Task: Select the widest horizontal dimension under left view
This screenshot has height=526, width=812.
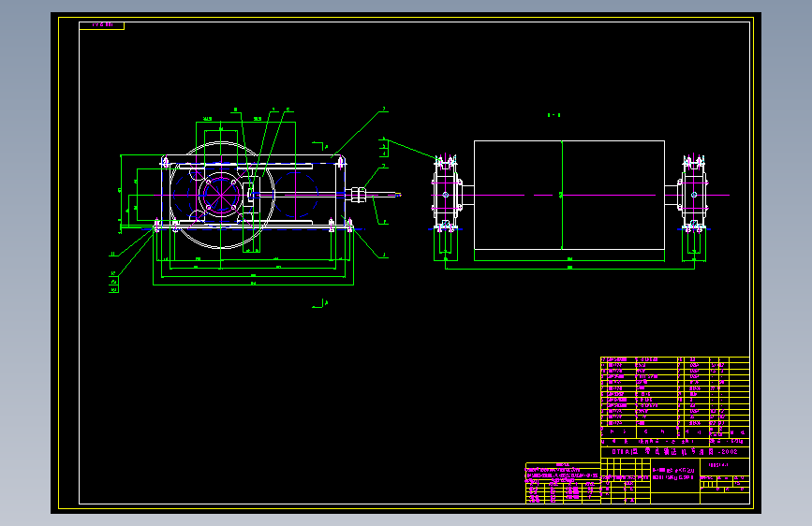Action: tap(253, 284)
